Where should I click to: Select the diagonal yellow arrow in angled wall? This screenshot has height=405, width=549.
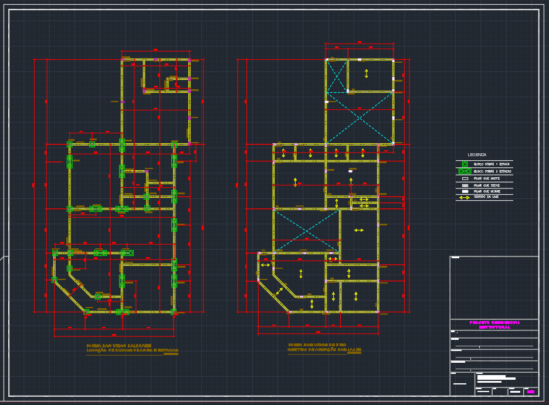279,291
